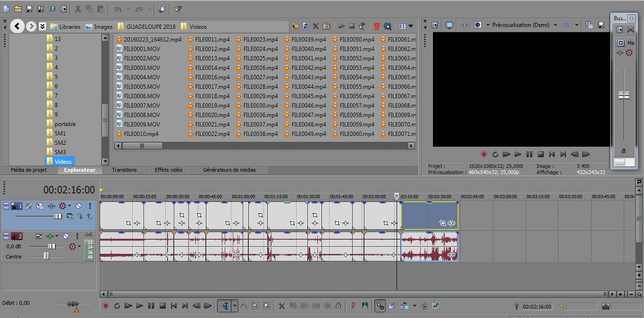Switch to the Transitions tab
Image resolution: width=644 pixels, height=318 pixels.
[x=124, y=170]
